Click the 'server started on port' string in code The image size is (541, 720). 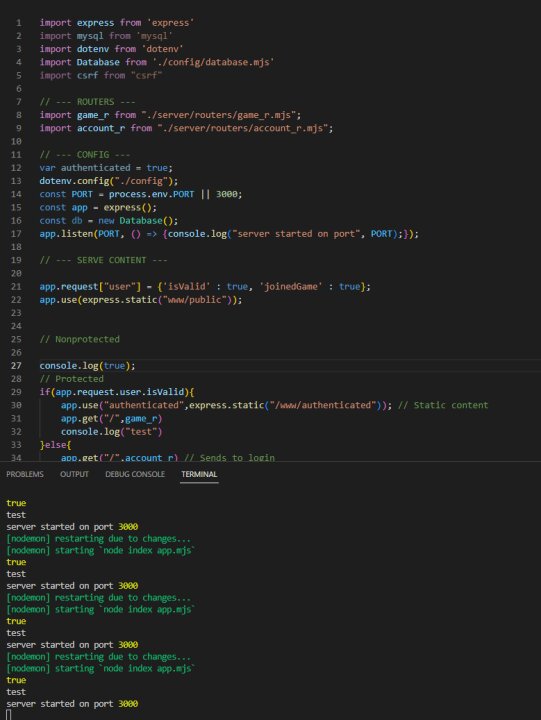coord(294,234)
